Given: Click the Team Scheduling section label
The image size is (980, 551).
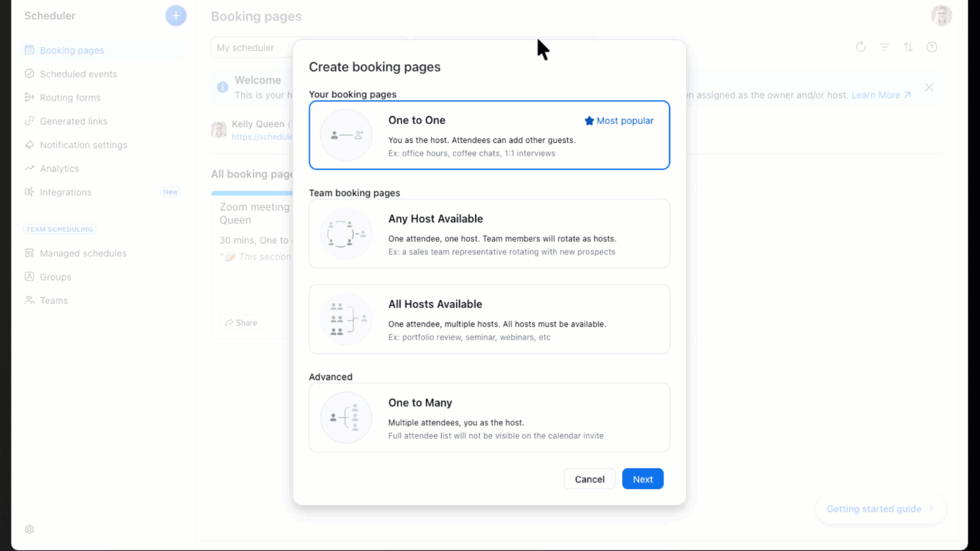Looking at the screenshot, I should coord(60,229).
